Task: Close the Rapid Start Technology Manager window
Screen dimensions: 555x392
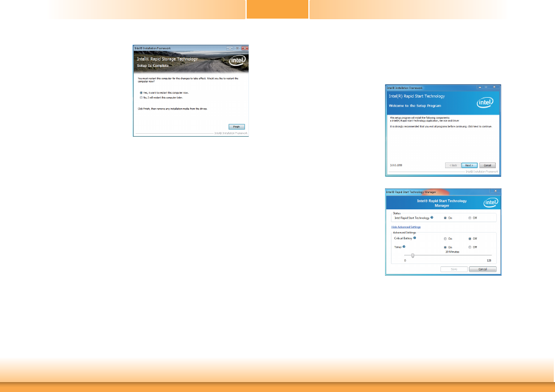Action: [x=496, y=191]
